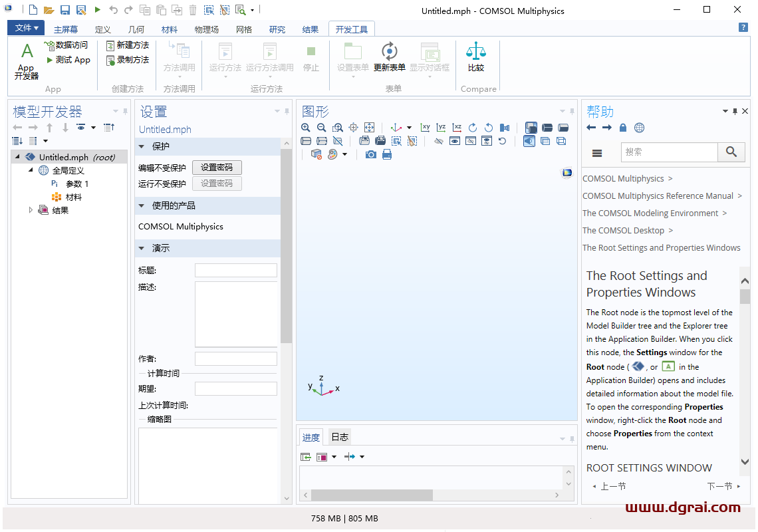This screenshot has height=532, width=758.
Task: Open the 日志 tab
Action: point(339,437)
